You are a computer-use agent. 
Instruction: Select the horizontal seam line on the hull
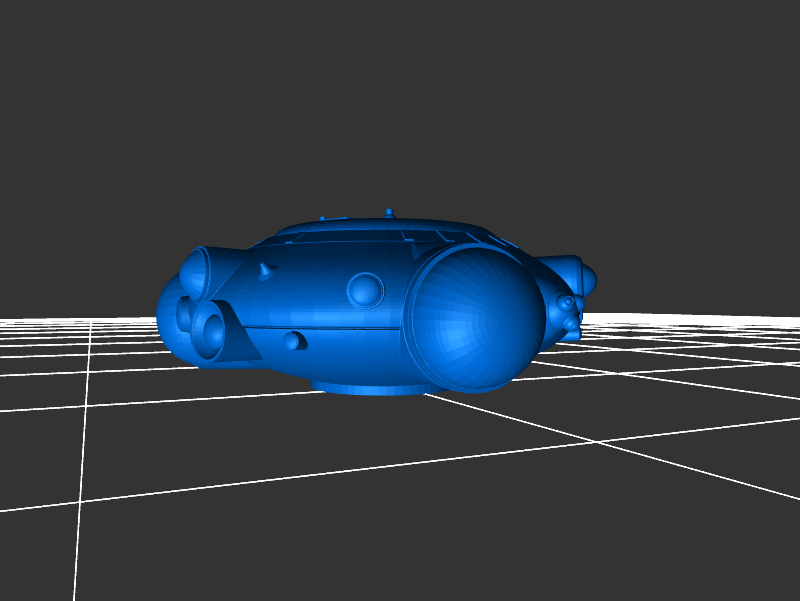[x=330, y=327]
